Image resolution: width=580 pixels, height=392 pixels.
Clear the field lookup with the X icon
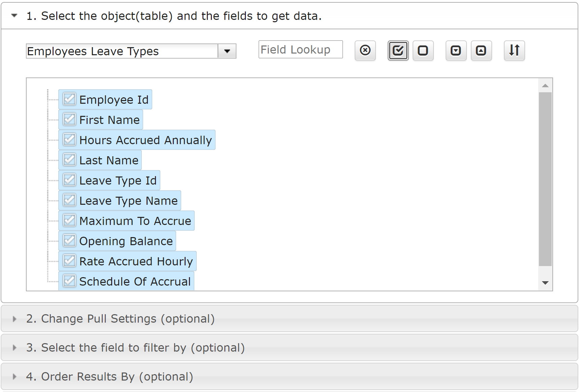(365, 51)
